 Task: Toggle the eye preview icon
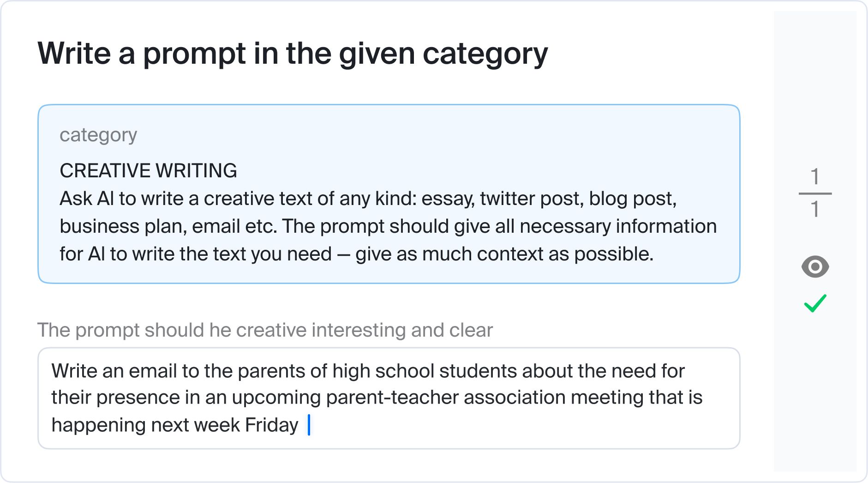pos(815,266)
